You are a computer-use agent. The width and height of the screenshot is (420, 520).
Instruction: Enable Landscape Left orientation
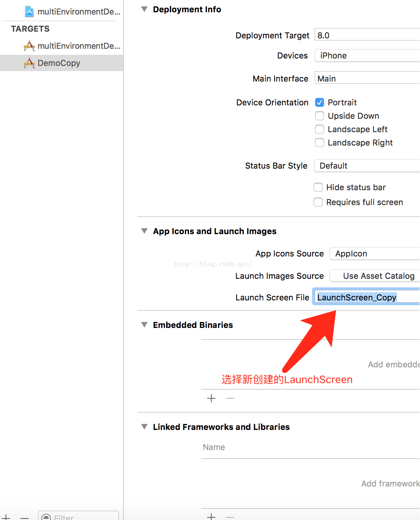(x=320, y=129)
